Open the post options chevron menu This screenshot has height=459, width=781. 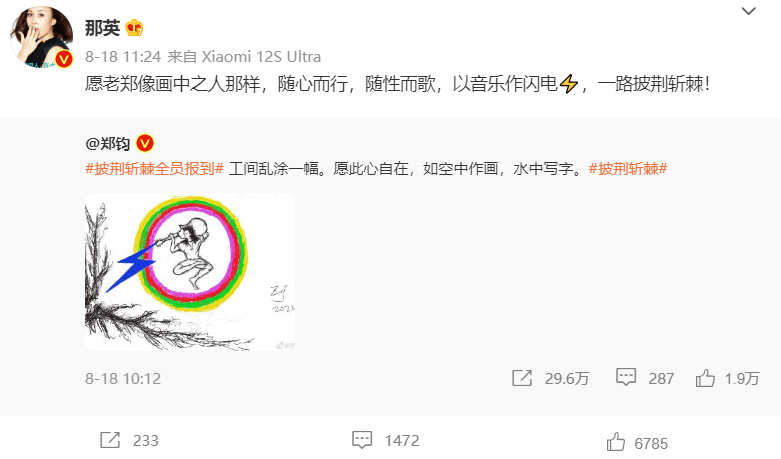click(x=749, y=11)
